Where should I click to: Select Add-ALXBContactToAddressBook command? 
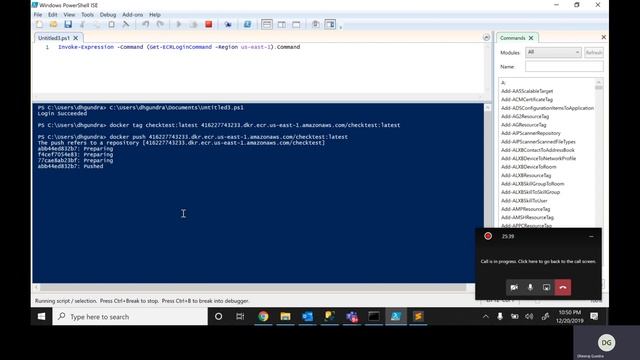pos(538,150)
